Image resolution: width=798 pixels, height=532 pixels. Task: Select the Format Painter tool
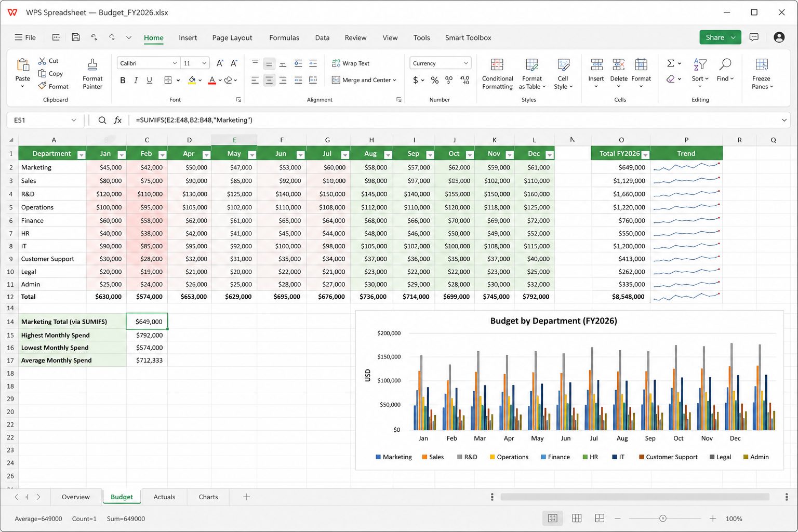pos(92,73)
